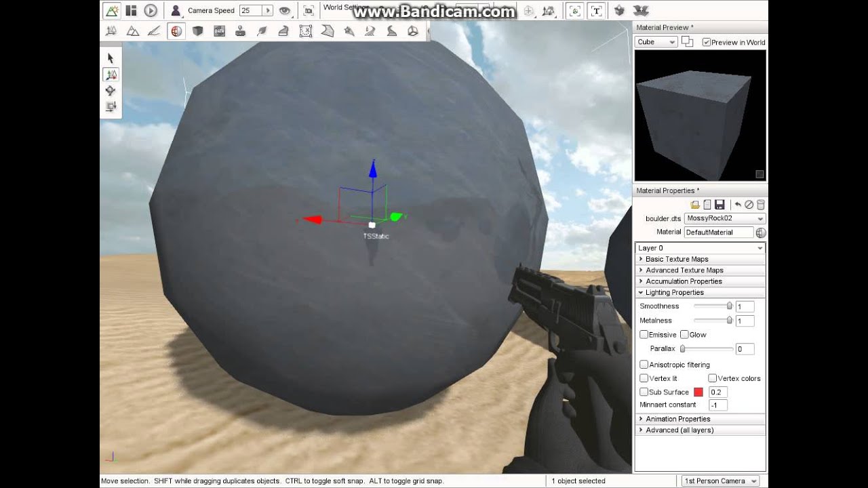The image size is (868, 488).
Task: Enable the Vertex colors checkbox
Action: [x=713, y=378]
